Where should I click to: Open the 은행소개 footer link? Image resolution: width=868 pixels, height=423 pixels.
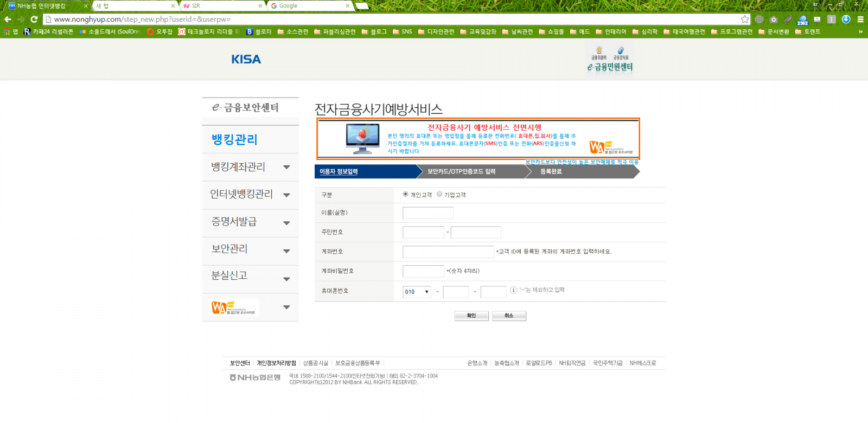tap(477, 363)
